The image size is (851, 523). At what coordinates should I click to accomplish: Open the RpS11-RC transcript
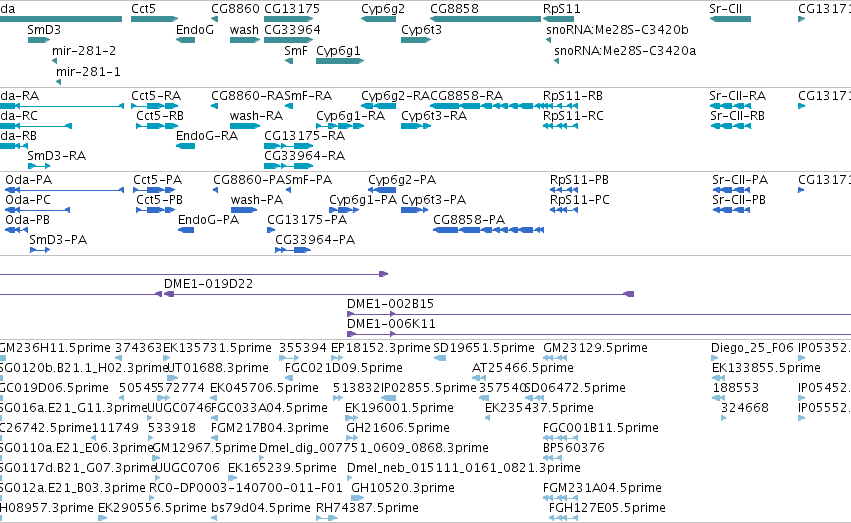[561, 126]
